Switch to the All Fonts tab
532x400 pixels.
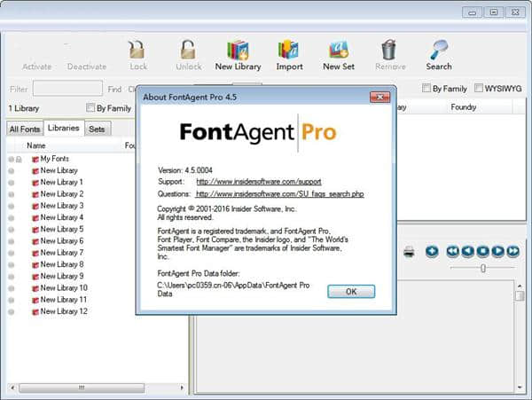coord(24,129)
